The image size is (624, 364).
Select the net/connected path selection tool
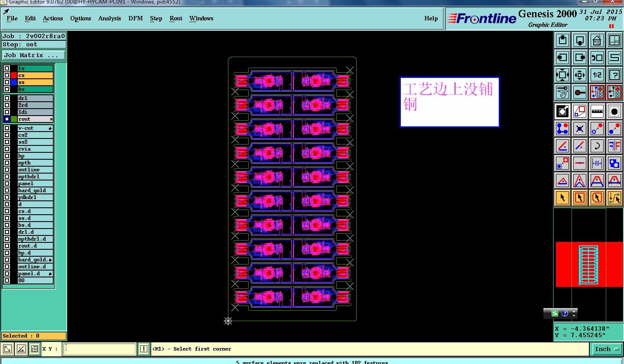(614, 198)
